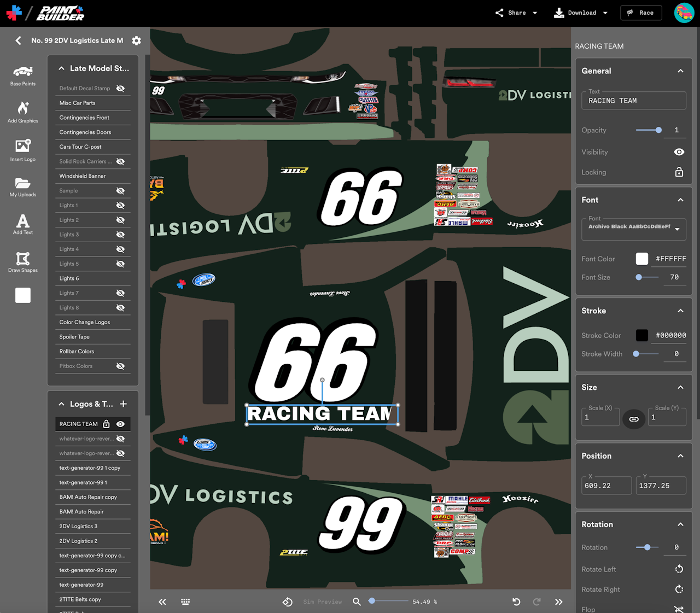700x613 pixels.
Task: Select the Draw Shapes tool
Action: coord(22,262)
